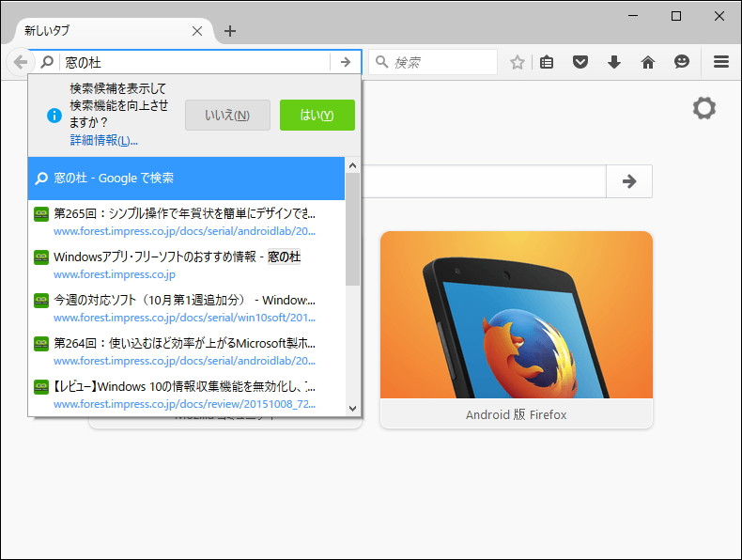742x560 pixels.
Task: Show bookmarks list icon
Action: pyautogui.click(x=547, y=62)
